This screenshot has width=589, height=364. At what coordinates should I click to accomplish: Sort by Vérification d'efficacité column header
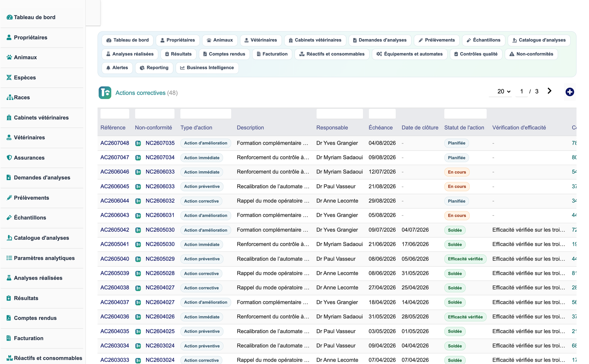[519, 128]
